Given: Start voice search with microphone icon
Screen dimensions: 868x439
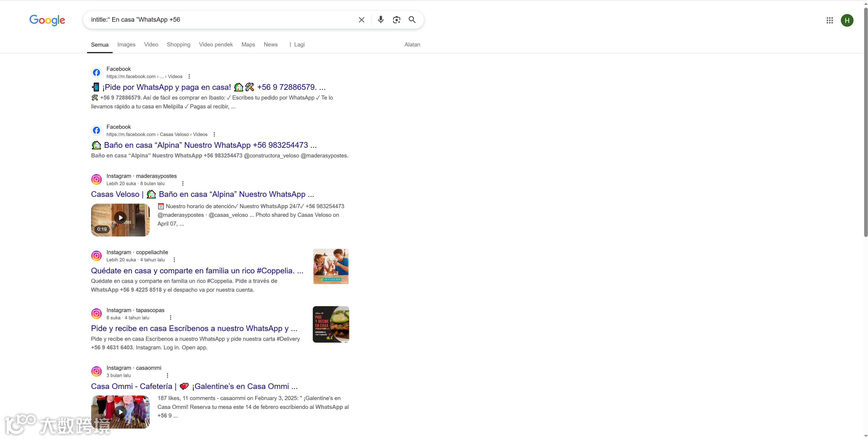Looking at the screenshot, I should (x=380, y=19).
